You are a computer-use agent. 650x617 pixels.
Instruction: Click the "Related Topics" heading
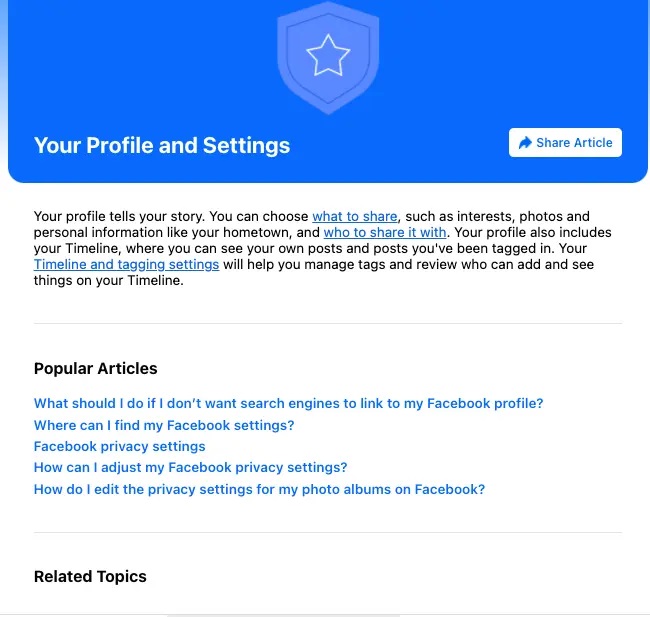coord(90,577)
